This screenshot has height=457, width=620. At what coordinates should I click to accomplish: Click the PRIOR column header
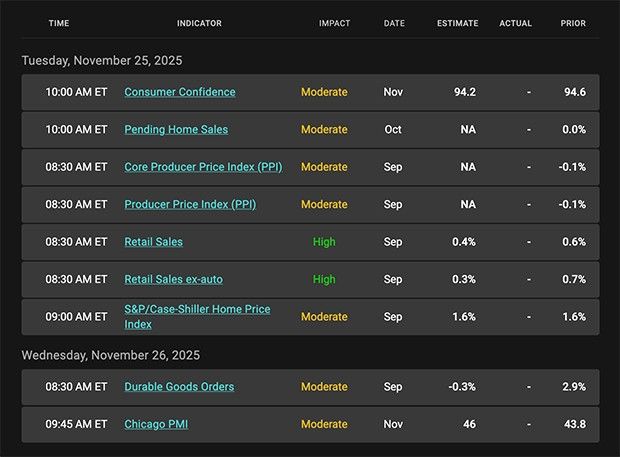(x=573, y=23)
